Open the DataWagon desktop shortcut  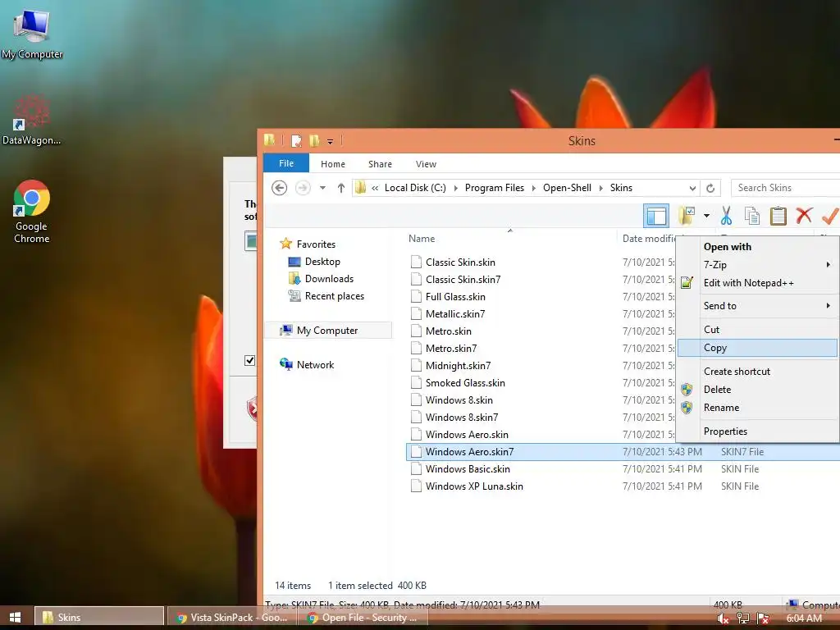click(32, 120)
